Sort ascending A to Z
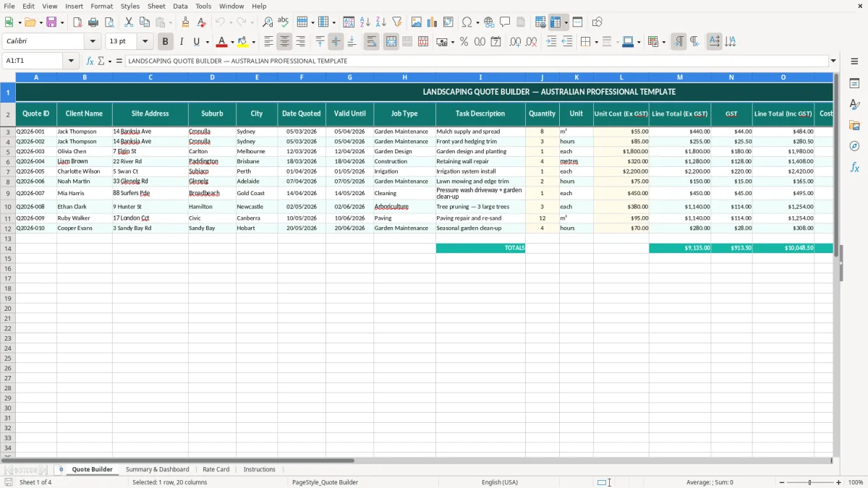 coord(365,22)
